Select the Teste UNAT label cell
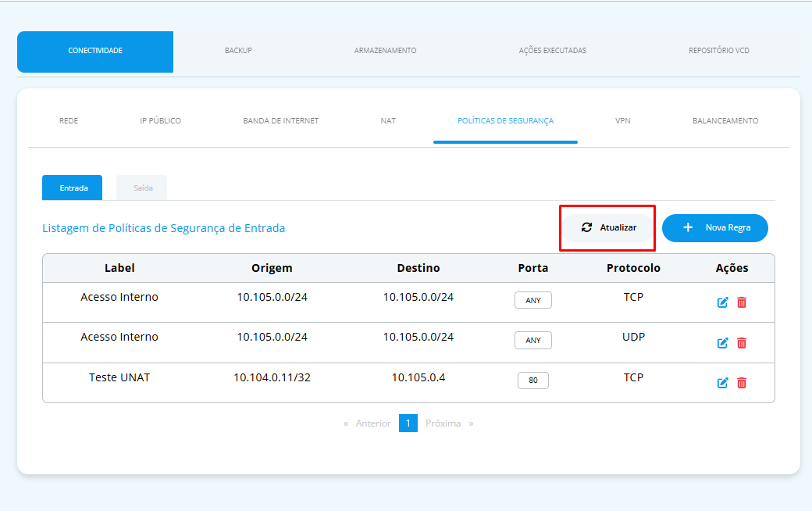This screenshot has width=812, height=511. tap(119, 377)
